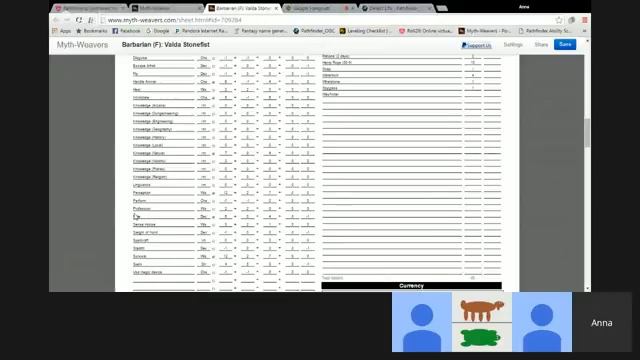Toggle class skill checkbox for Stealth
This screenshot has width=640, height=360.
coord(213,249)
